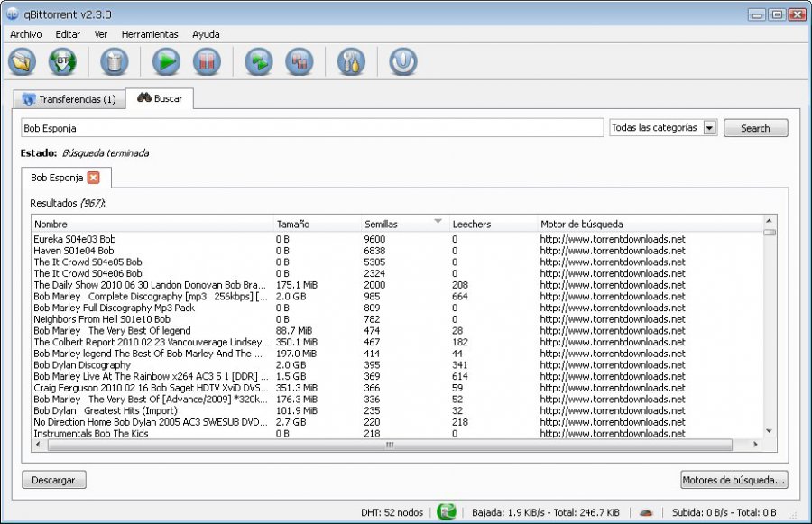Sort results by Leechers column header
The height and width of the screenshot is (524, 812).
(x=493, y=225)
